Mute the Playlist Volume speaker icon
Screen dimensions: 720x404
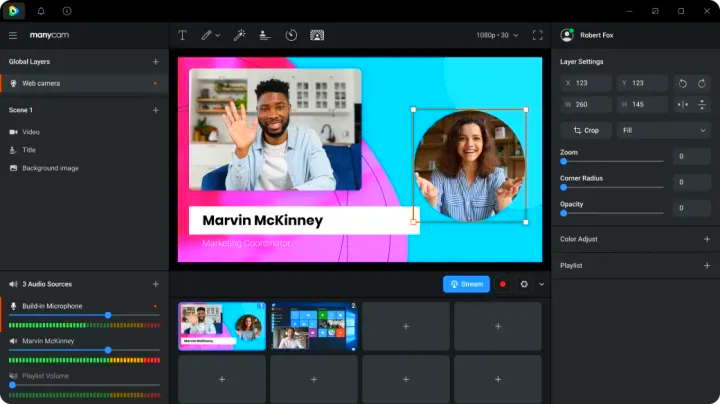pos(13,376)
